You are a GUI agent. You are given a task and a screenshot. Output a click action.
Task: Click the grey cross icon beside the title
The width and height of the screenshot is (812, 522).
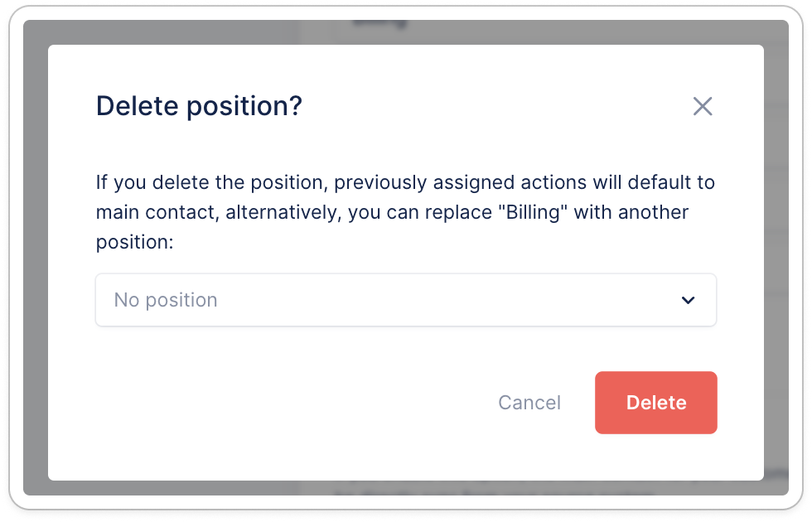pos(703,106)
